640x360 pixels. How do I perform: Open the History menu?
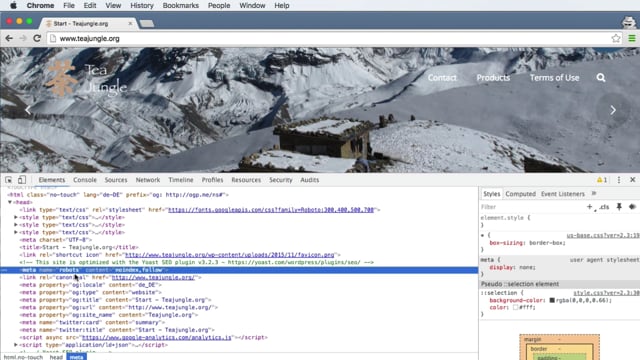142,5
